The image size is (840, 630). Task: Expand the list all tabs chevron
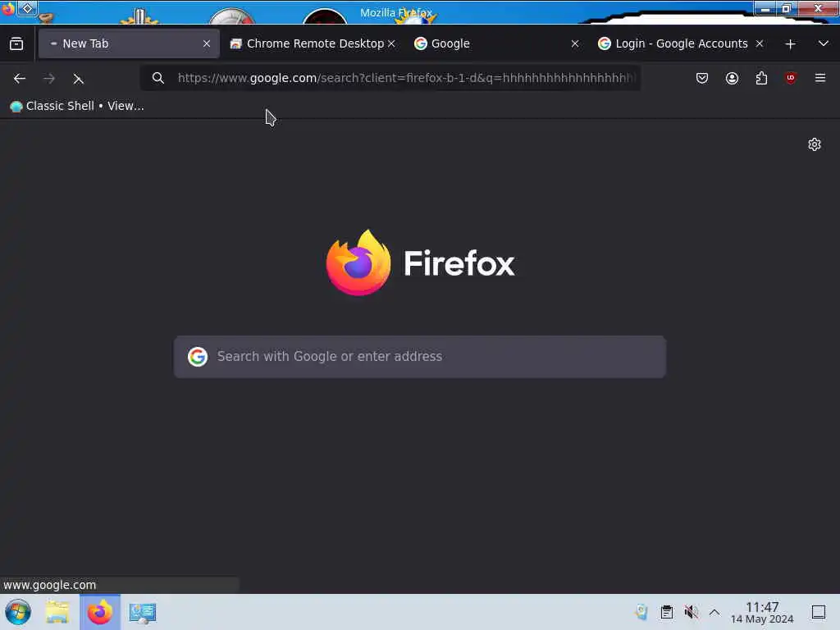coord(824,43)
